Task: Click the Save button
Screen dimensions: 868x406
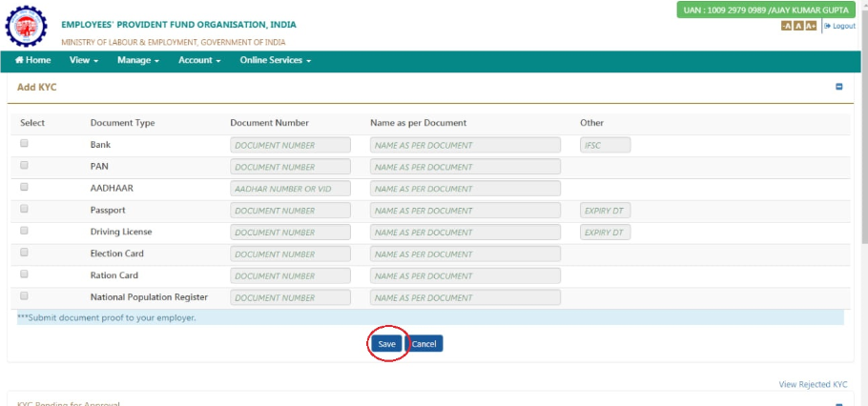Action: click(x=386, y=344)
